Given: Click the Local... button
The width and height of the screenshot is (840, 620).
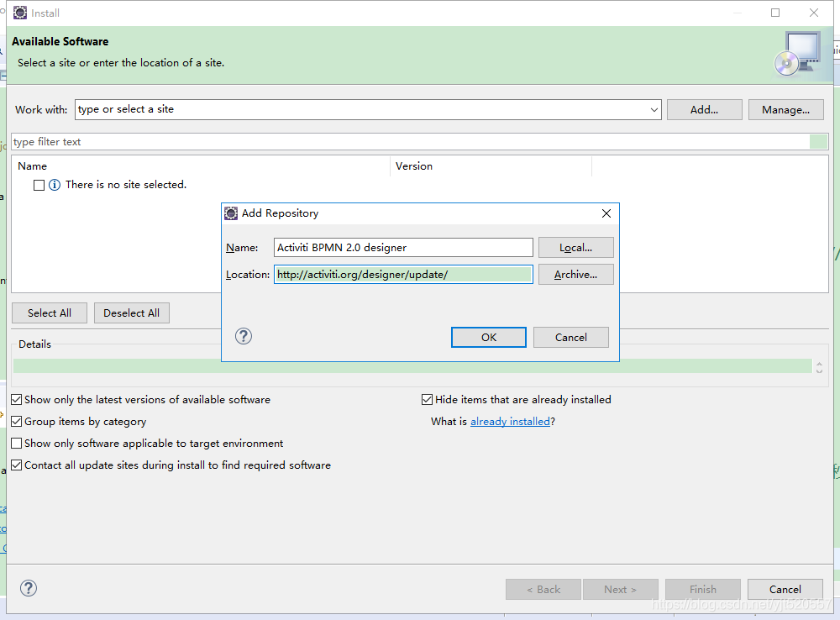Looking at the screenshot, I should [x=576, y=248].
